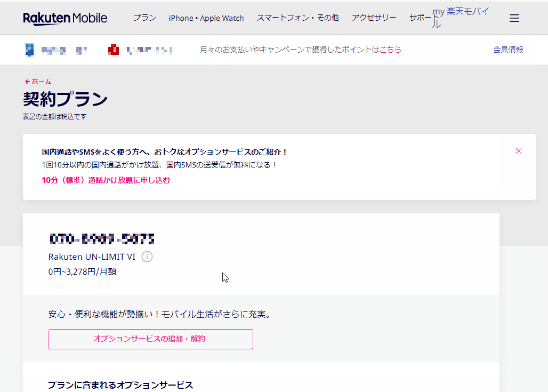Click the こちら points link

[x=390, y=50]
